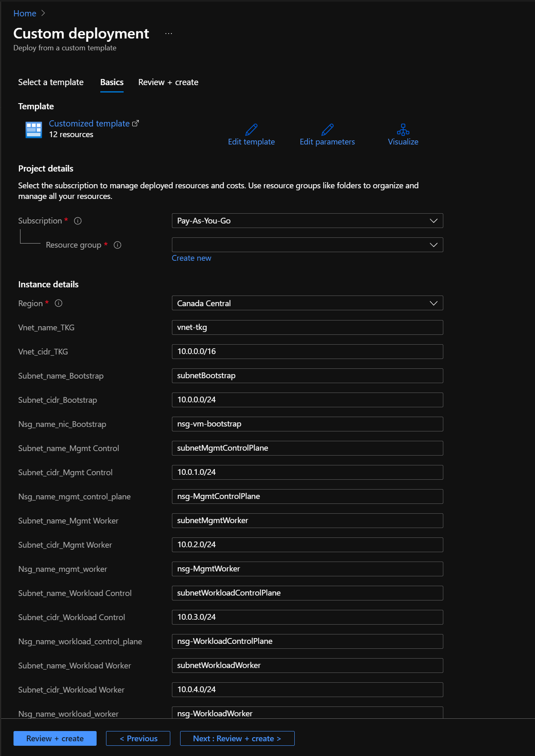This screenshot has height=756, width=535.
Task: Click the Next : Review + create button
Action: click(x=237, y=738)
